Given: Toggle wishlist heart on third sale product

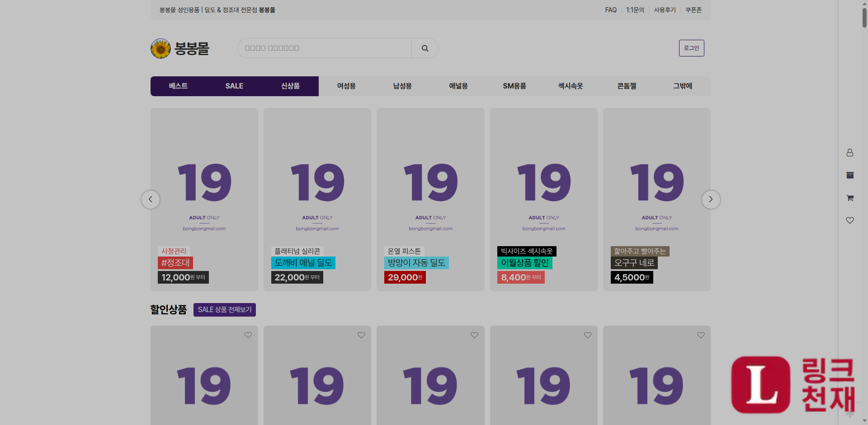Looking at the screenshot, I should 474,335.
